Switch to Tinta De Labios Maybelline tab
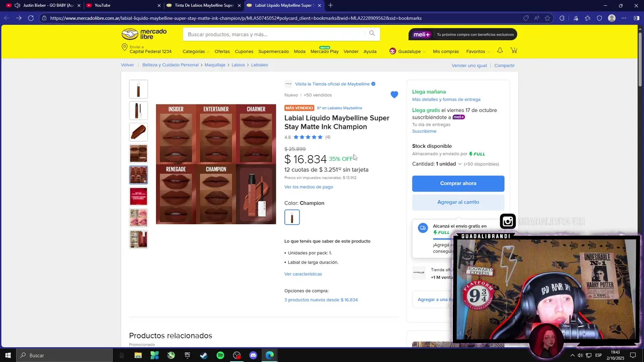This screenshot has width=644, height=362. (x=203, y=6)
